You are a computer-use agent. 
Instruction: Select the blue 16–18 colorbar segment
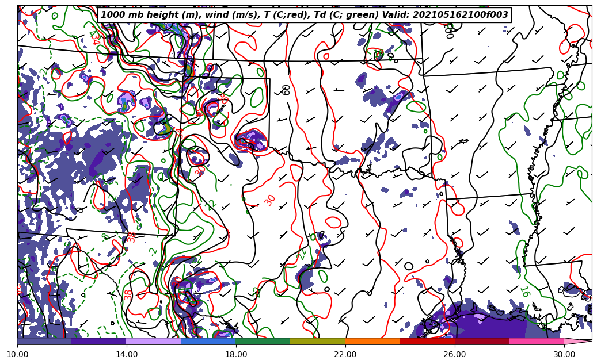point(208,341)
